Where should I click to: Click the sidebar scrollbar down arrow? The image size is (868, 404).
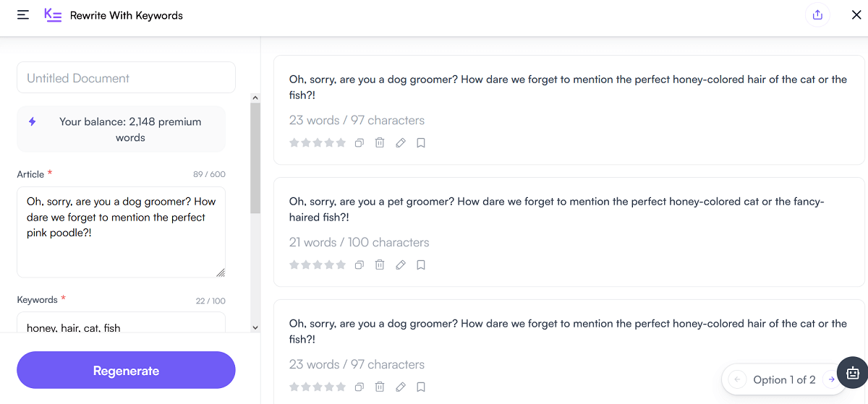pyautogui.click(x=255, y=327)
